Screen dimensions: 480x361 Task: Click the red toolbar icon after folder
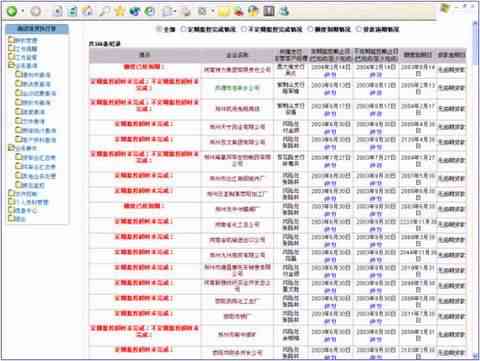[x=239, y=12]
